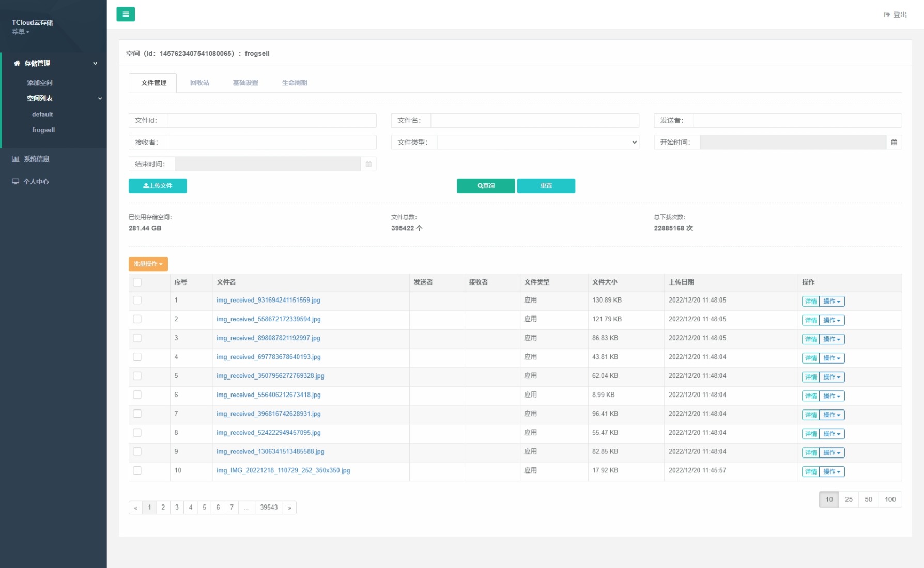This screenshot has width=924, height=568.
Task: Click the 重置 reset button
Action: (x=546, y=186)
